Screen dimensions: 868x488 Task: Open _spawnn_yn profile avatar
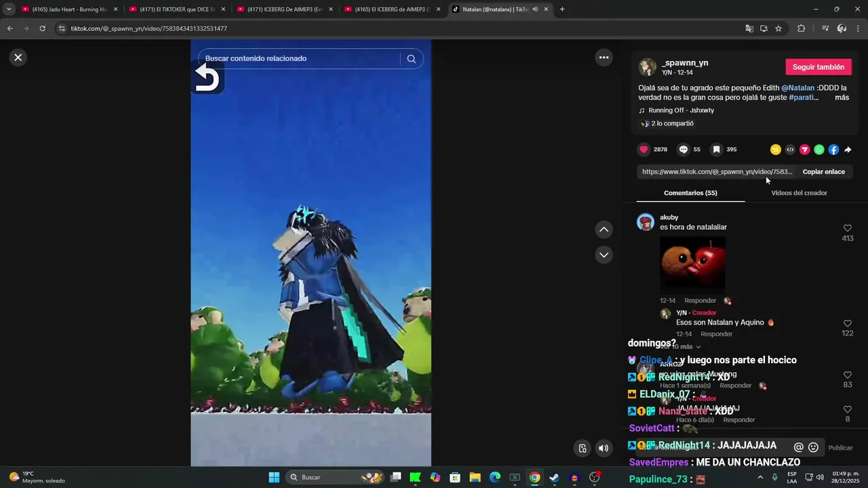648,67
